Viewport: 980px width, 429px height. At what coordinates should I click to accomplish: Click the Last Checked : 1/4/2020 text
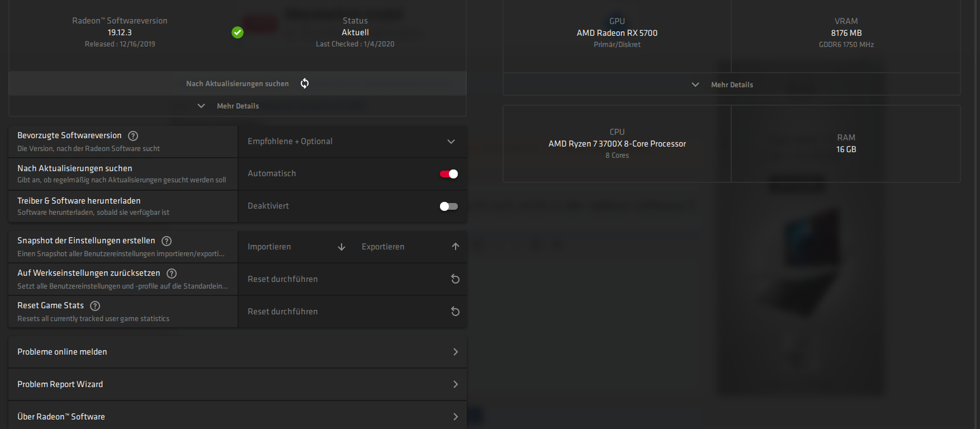(x=355, y=44)
